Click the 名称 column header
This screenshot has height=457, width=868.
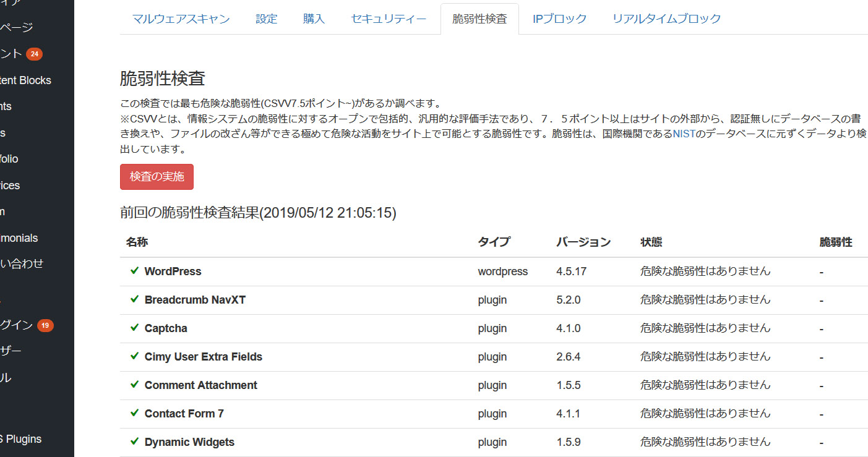[137, 242]
